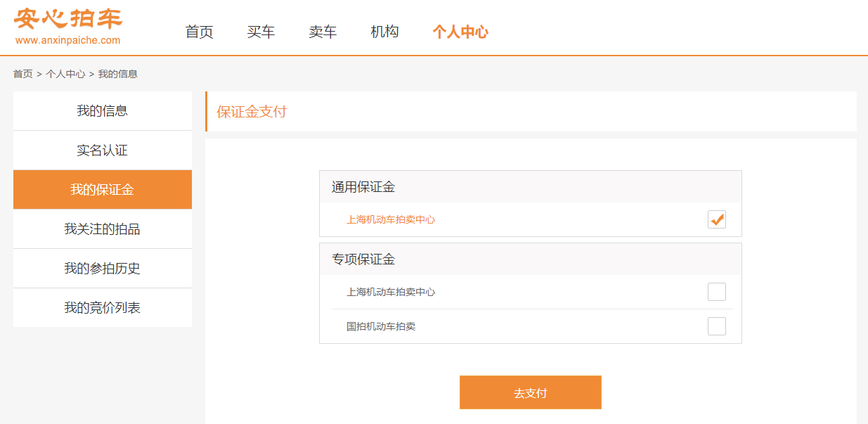Select 机构 in the top navigation
The height and width of the screenshot is (424, 868).
pos(384,32)
